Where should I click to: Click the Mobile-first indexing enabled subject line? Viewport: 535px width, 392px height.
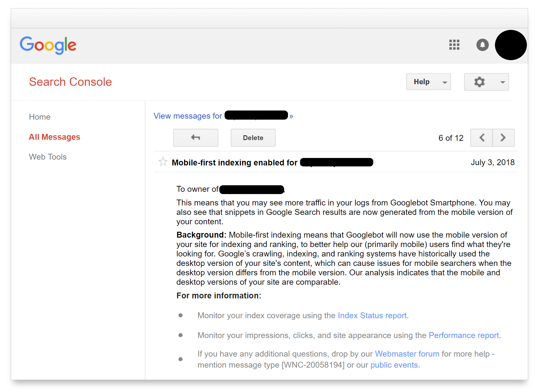(272, 163)
